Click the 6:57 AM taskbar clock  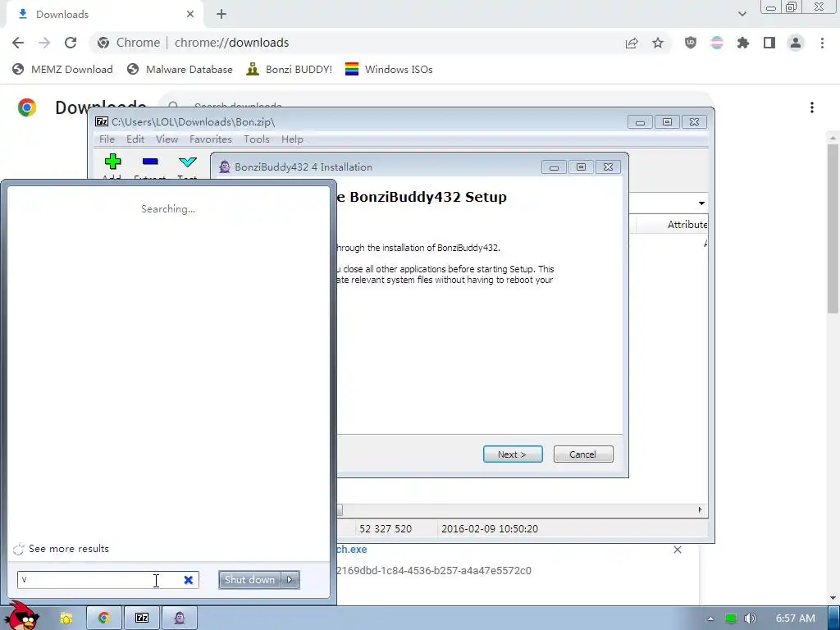tap(796, 619)
